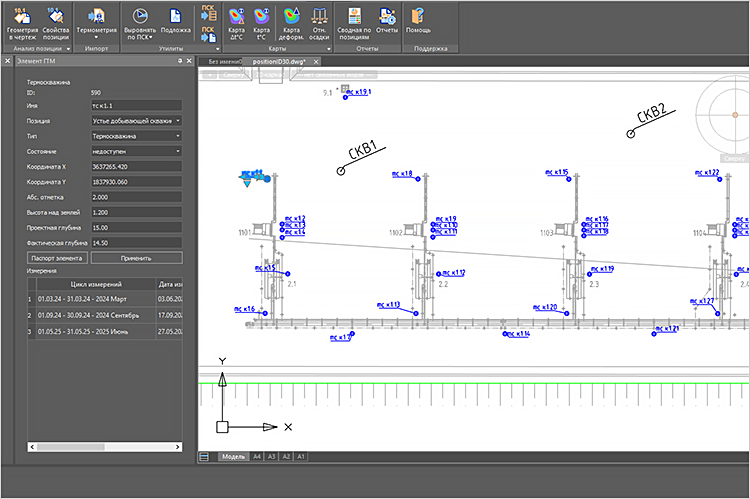Viewport: 750px width, 499px height.
Task: Open Карта Δt°C map
Action: click(x=236, y=24)
